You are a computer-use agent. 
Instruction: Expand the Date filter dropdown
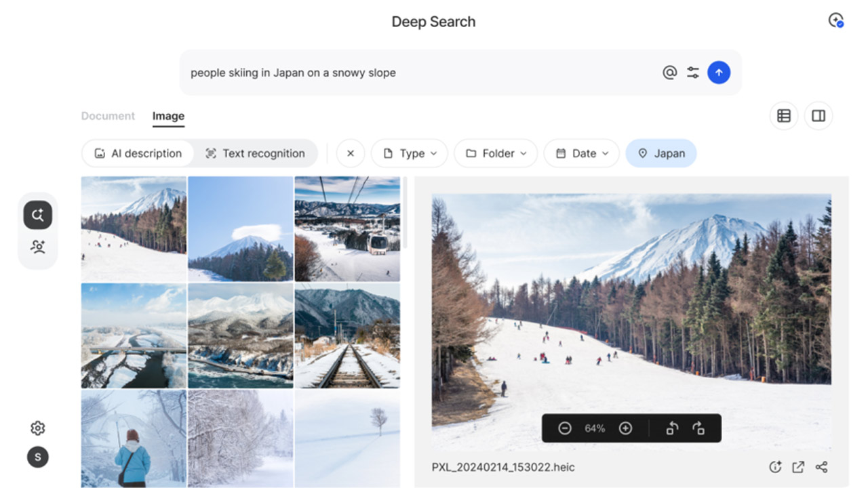point(582,153)
